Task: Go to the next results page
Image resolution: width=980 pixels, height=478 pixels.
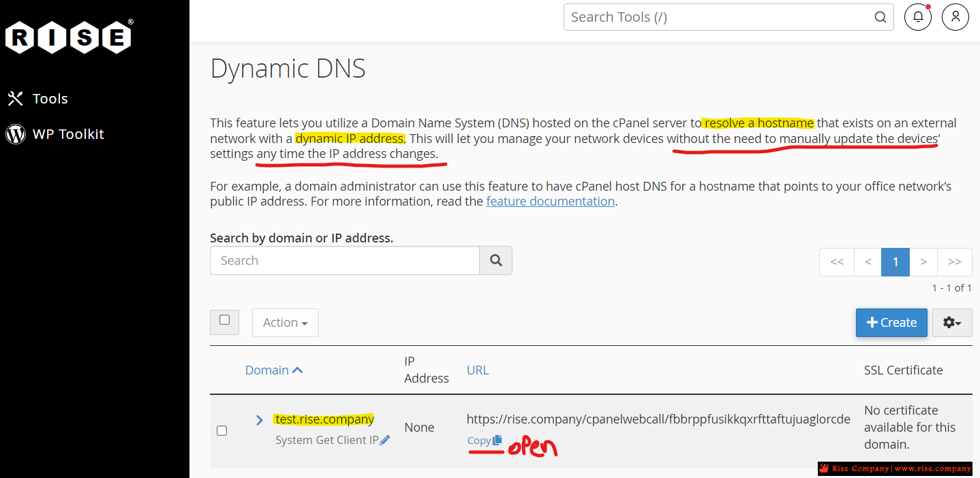Action: (x=923, y=261)
